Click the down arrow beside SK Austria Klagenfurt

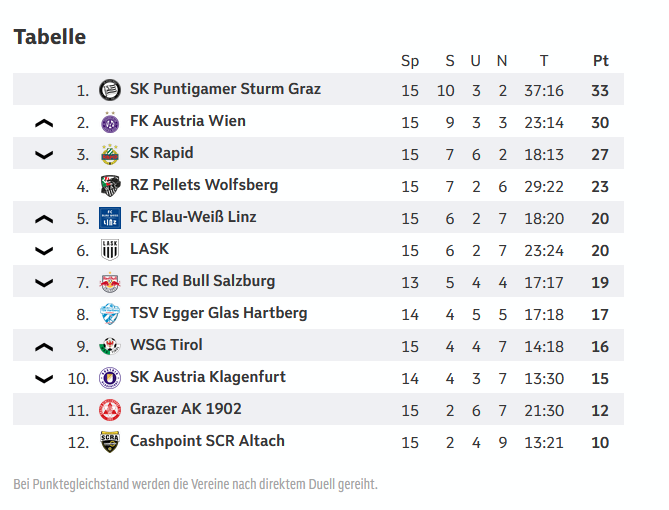click(44, 379)
